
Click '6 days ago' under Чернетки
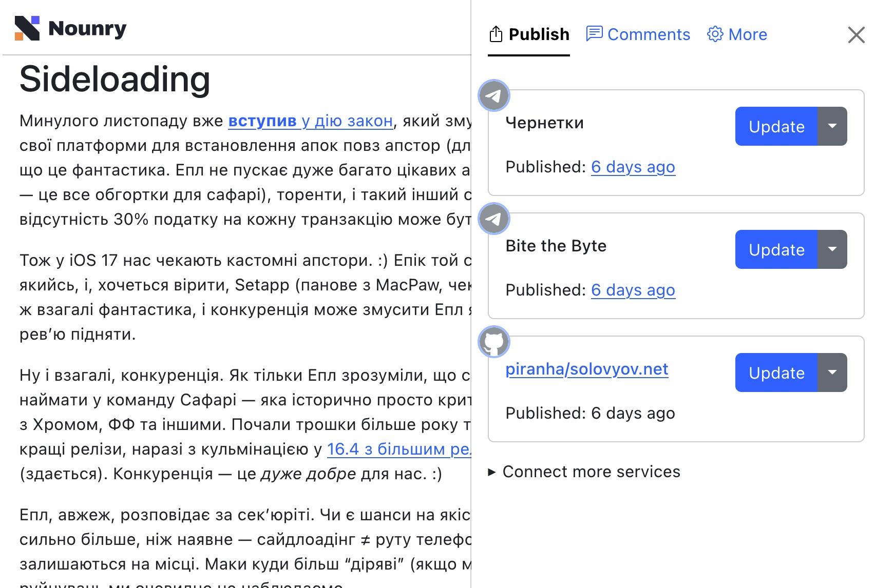(x=633, y=167)
